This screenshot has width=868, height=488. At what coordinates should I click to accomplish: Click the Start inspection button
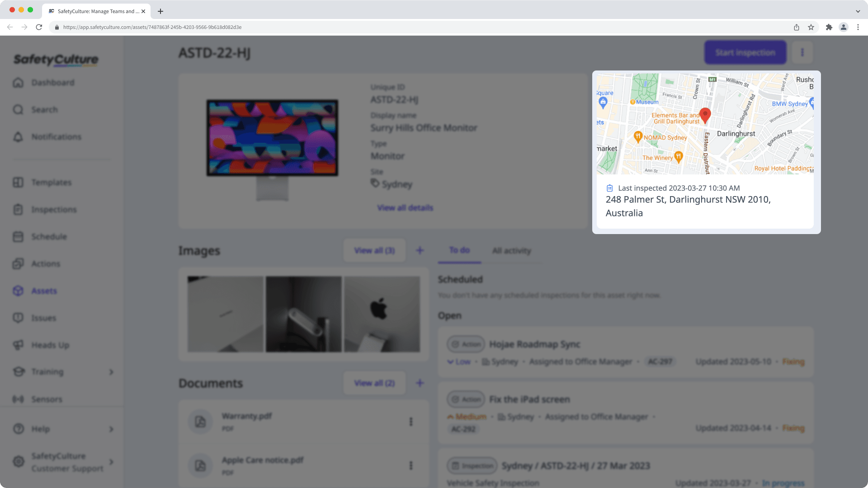745,52
